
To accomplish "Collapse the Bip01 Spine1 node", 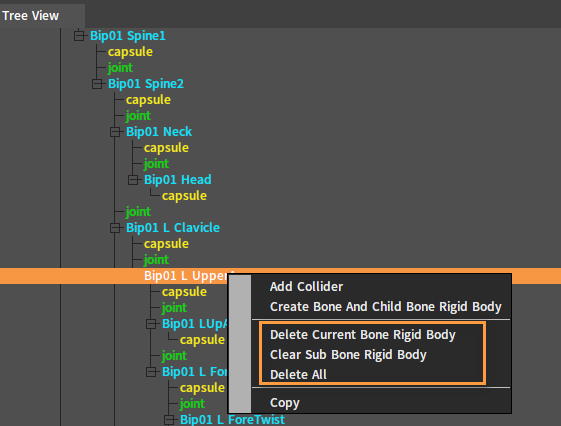I will click(79, 36).
